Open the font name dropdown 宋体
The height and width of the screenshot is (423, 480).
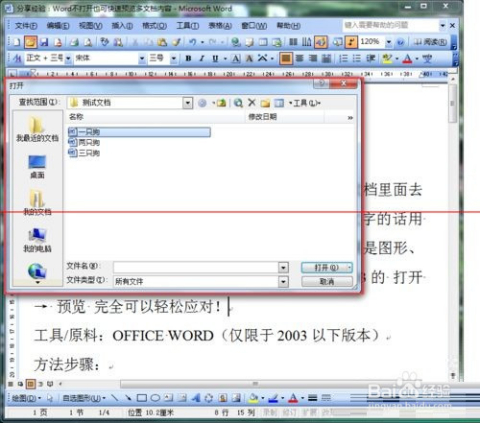(142, 59)
